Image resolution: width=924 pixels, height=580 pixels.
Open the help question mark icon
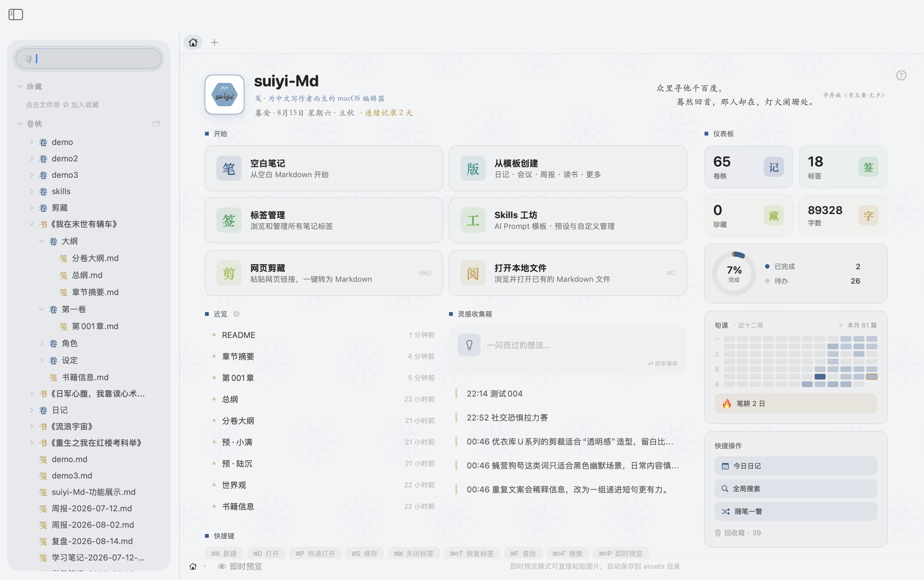901,75
